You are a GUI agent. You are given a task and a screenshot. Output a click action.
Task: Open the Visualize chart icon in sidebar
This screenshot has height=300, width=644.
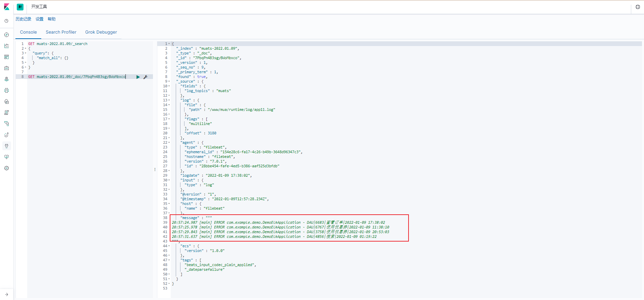click(x=6, y=46)
